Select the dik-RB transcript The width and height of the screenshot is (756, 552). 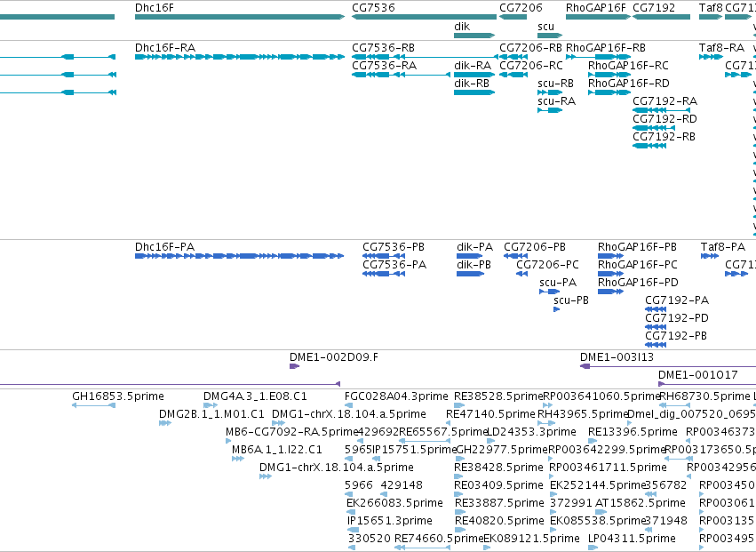(474, 92)
